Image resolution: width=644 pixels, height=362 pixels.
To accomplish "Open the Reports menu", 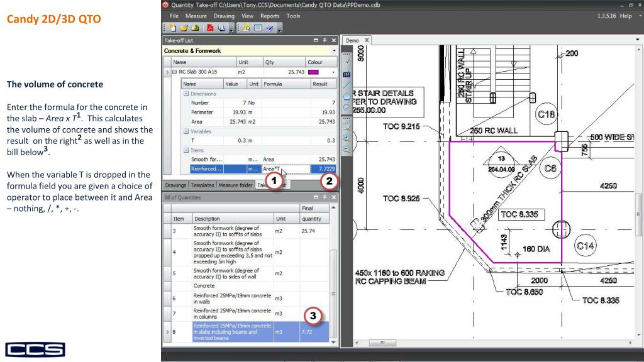I will [x=270, y=16].
